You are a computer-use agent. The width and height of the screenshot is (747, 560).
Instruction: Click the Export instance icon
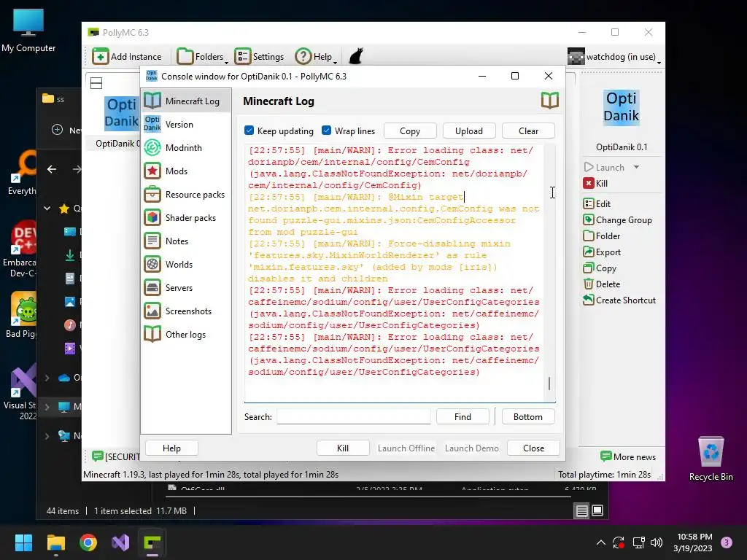click(x=589, y=252)
